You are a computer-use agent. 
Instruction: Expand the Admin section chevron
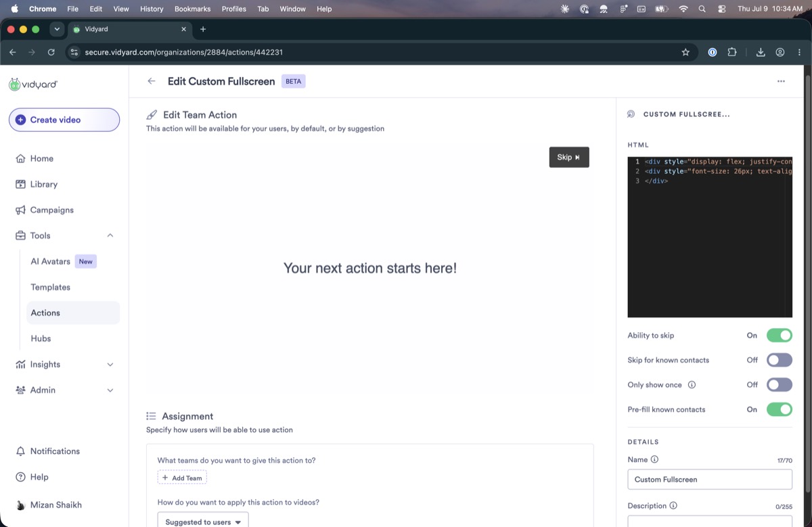110,390
